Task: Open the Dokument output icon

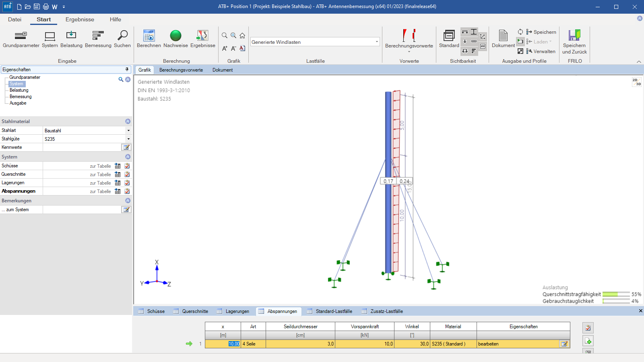Action: (503, 39)
